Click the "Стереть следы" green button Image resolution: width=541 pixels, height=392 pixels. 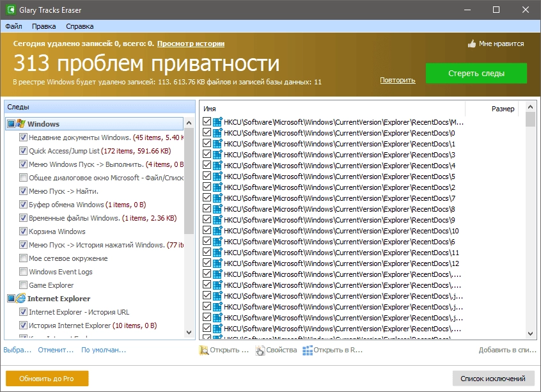[476, 73]
